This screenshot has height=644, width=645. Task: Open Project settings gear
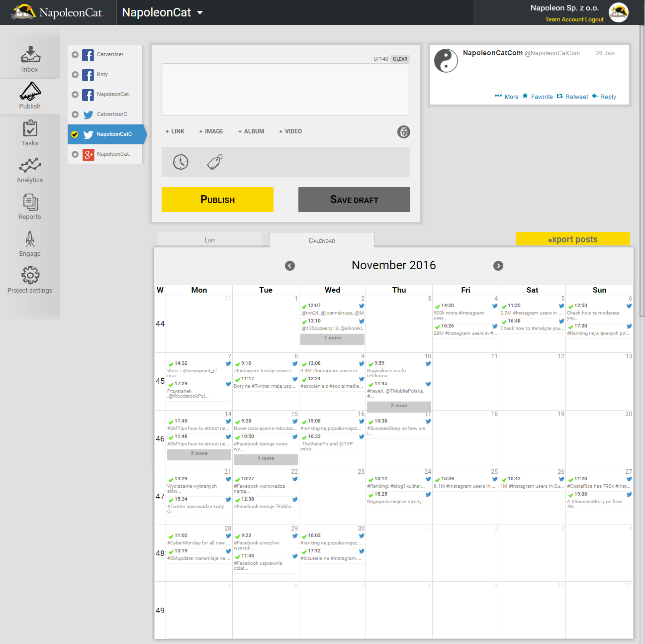click(x=30, y=280)
